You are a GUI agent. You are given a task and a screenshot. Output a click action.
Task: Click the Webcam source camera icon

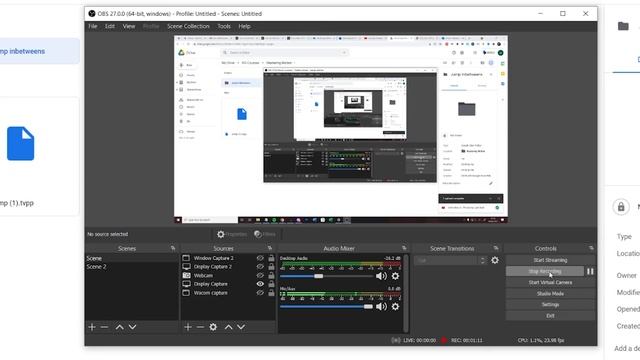coord(186,276)
